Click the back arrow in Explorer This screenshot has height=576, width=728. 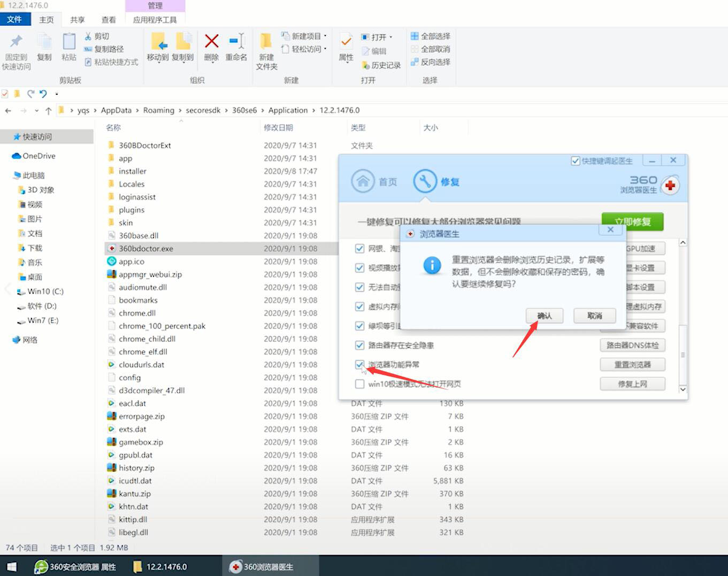pos(8,111)
